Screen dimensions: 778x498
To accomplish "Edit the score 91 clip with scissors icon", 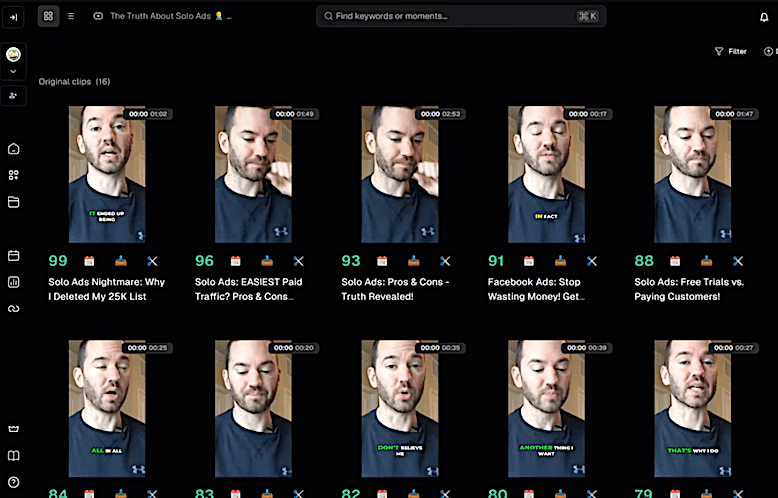I will (592, 261).
